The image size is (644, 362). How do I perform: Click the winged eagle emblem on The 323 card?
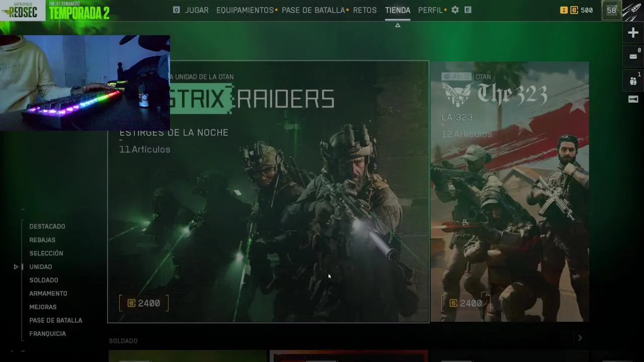pos(457,94)
